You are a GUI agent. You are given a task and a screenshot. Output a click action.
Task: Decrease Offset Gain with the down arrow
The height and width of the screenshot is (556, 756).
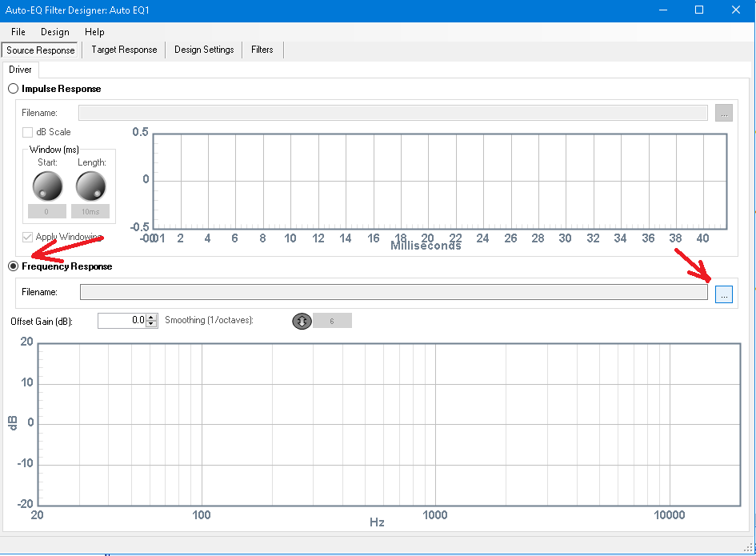(151, 324)
